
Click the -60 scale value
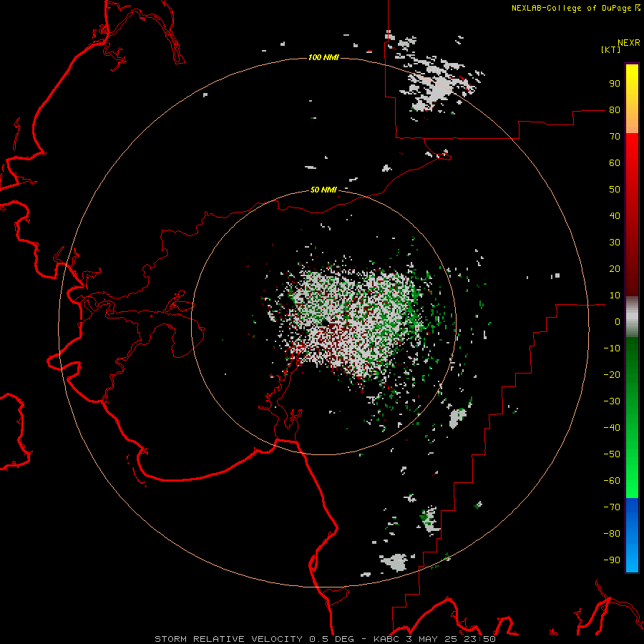pyautogui.click(x=612, y=481)
